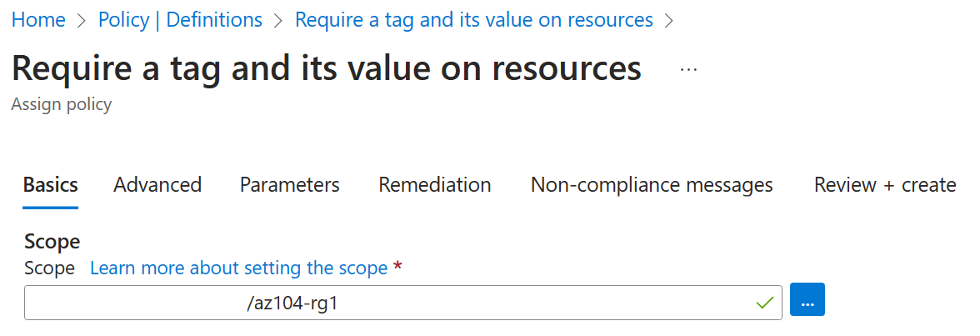
Task: Go to the Remediation tab
Action: click(434, 184)
